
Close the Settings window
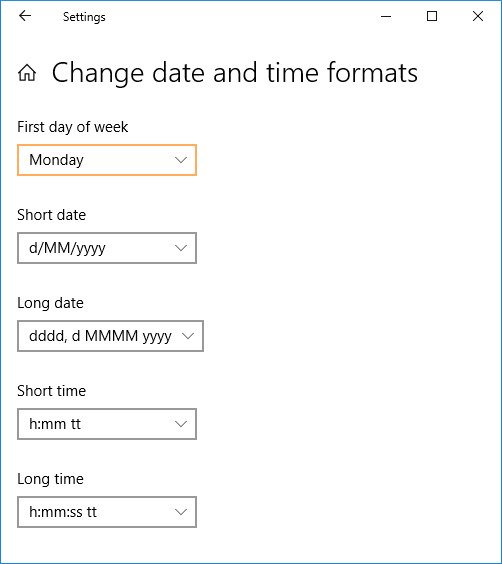tap(478, 16)
